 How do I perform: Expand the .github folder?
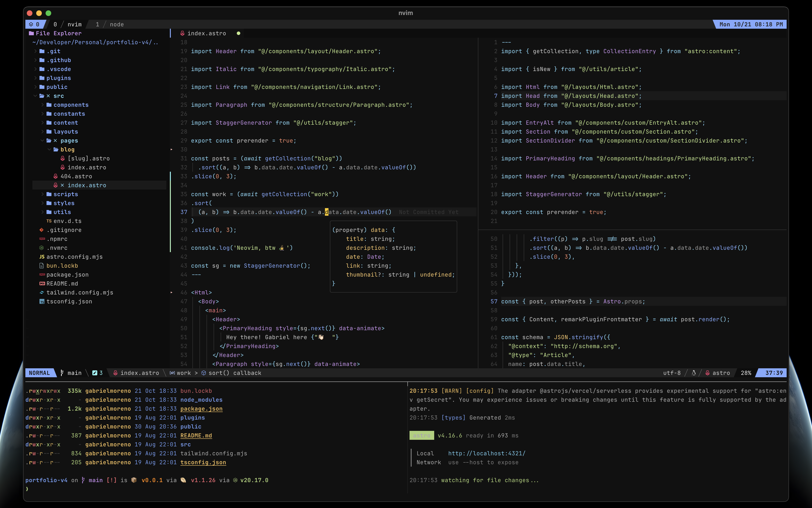[x=35, y=60]
